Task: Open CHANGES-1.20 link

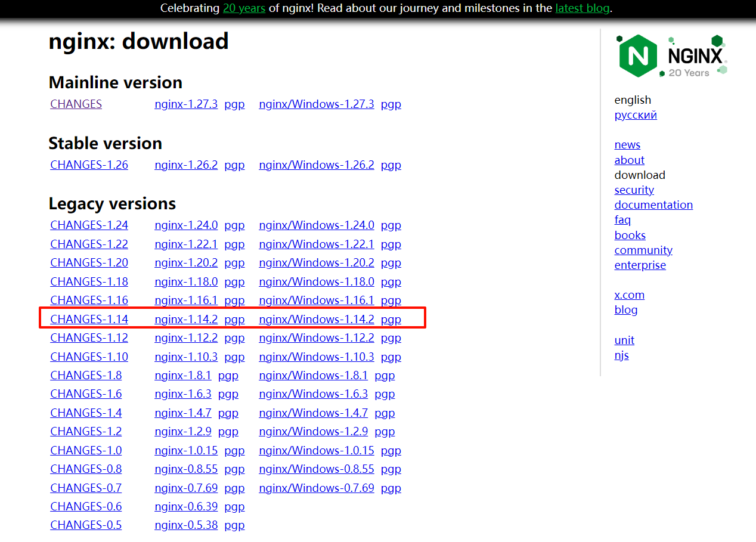Action: coord(89,262)
